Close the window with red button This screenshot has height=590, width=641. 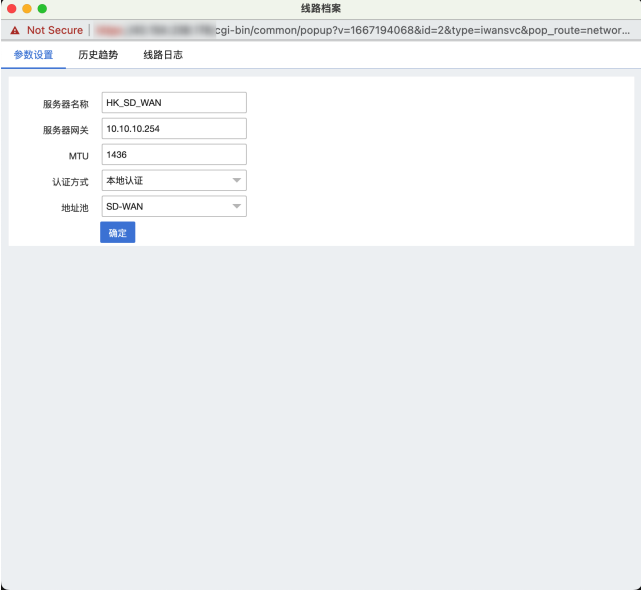[12, 9]
